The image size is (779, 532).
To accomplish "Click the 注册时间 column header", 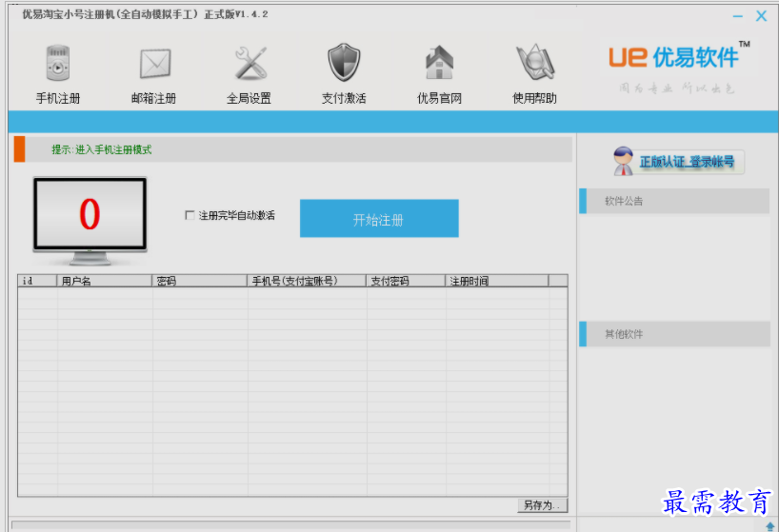I will [x=497, y=281].
